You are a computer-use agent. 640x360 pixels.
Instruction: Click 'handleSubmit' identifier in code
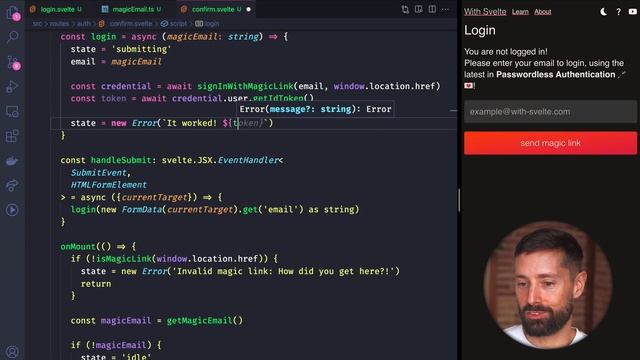(x=121, y=160)
